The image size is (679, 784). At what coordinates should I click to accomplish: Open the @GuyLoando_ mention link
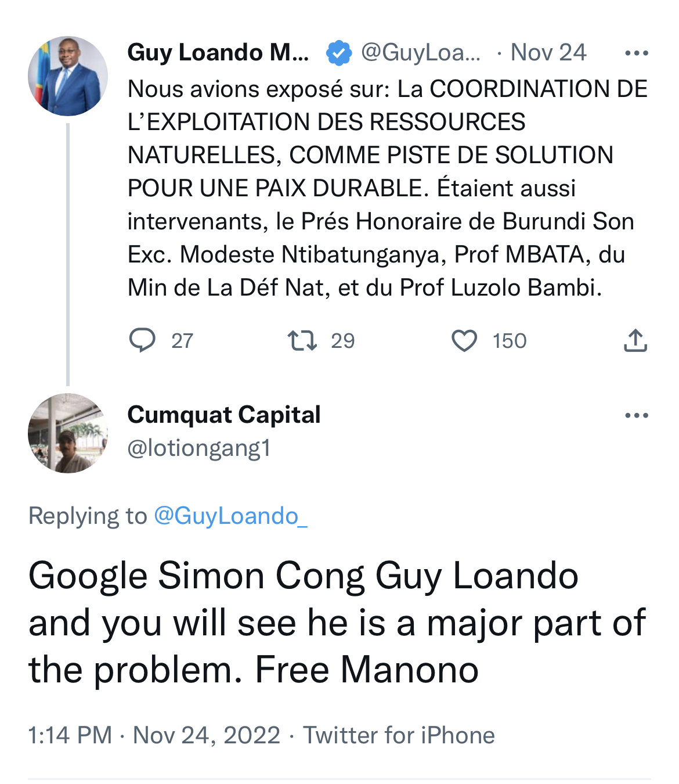click(x=230, y=516)
